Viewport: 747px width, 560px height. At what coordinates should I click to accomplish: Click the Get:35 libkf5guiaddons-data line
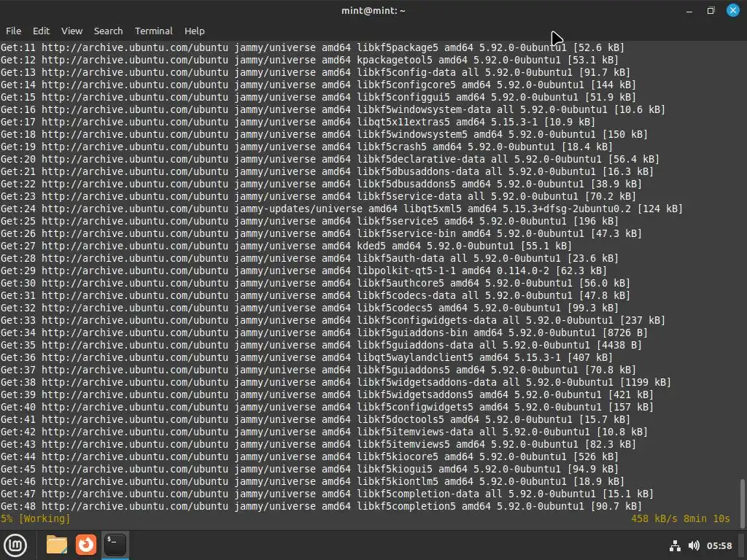coord(321,345)
